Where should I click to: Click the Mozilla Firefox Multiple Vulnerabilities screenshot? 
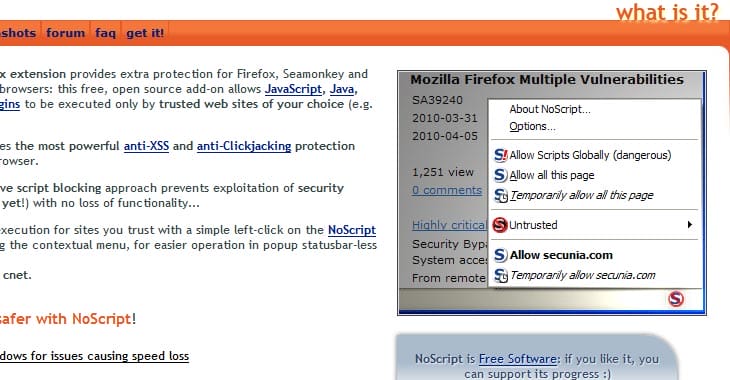click(552, 193)
